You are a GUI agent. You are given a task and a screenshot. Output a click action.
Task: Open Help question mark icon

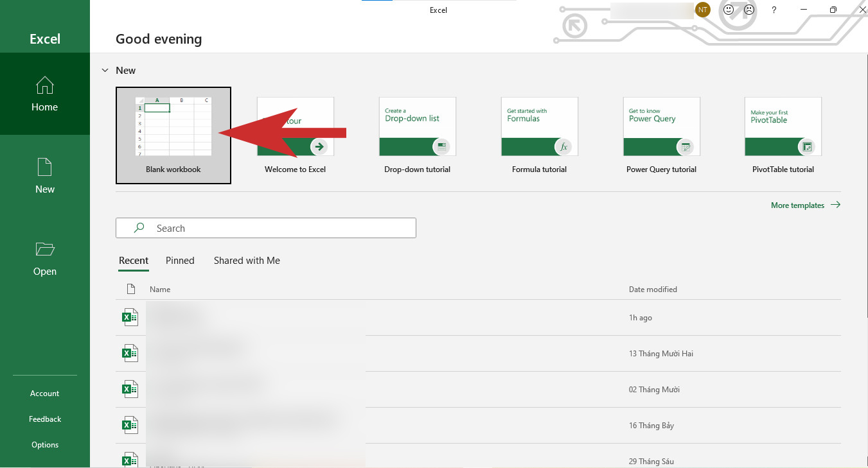pos(774,10)
